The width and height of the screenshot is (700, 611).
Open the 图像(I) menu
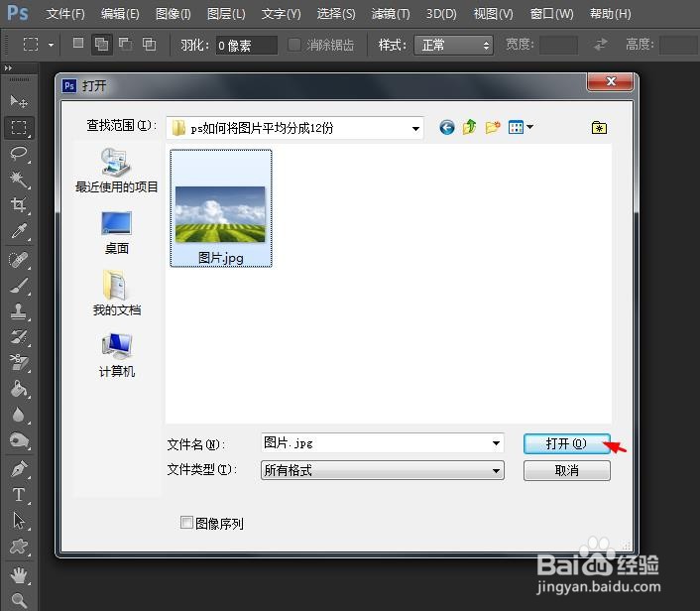pos(174,14)
